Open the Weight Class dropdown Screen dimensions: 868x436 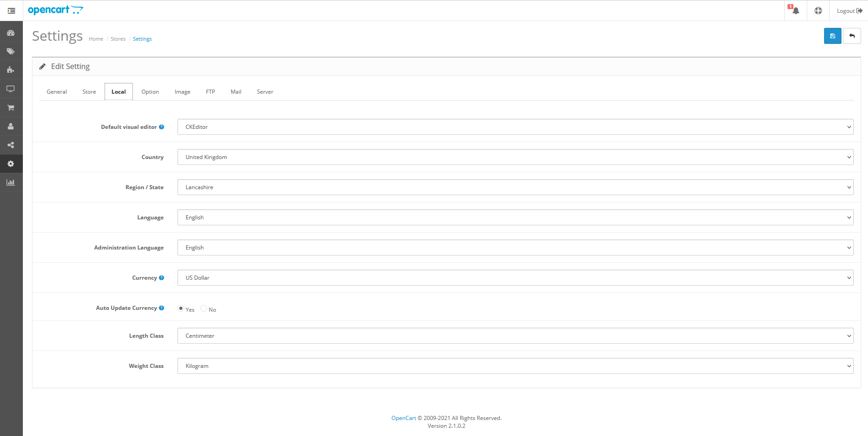click(x=515, y=366)
